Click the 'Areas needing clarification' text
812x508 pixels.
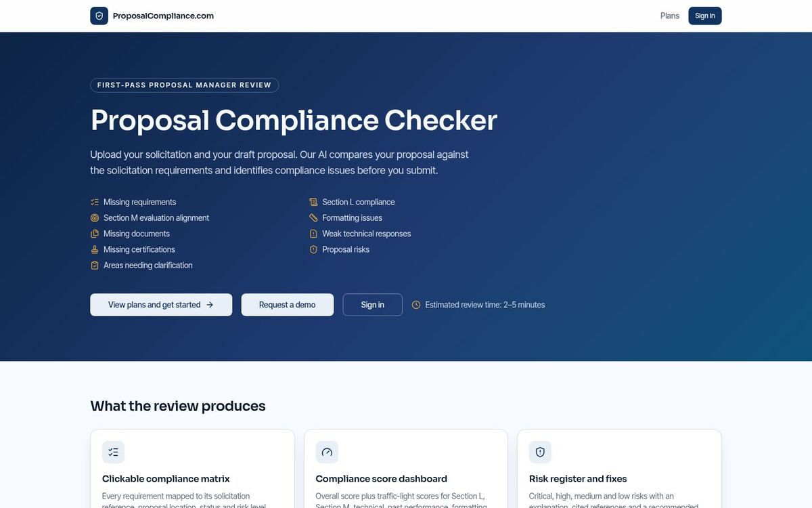click(x=148, y=265)
